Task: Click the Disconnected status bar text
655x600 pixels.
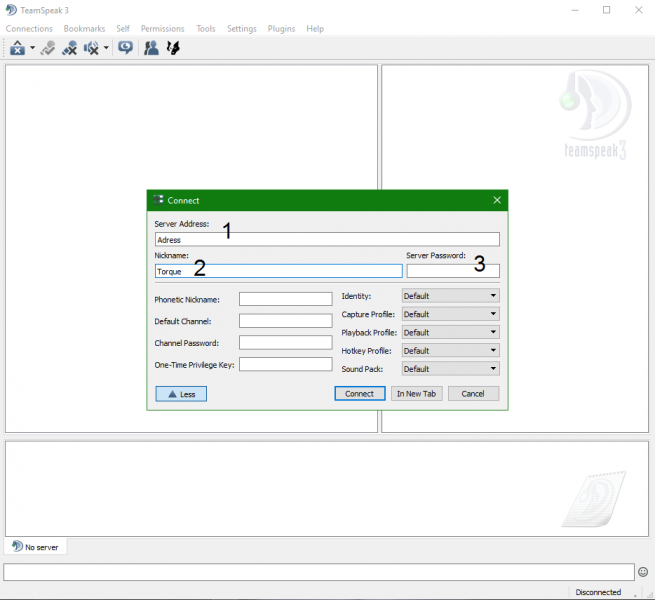Action: pos(598,592)
